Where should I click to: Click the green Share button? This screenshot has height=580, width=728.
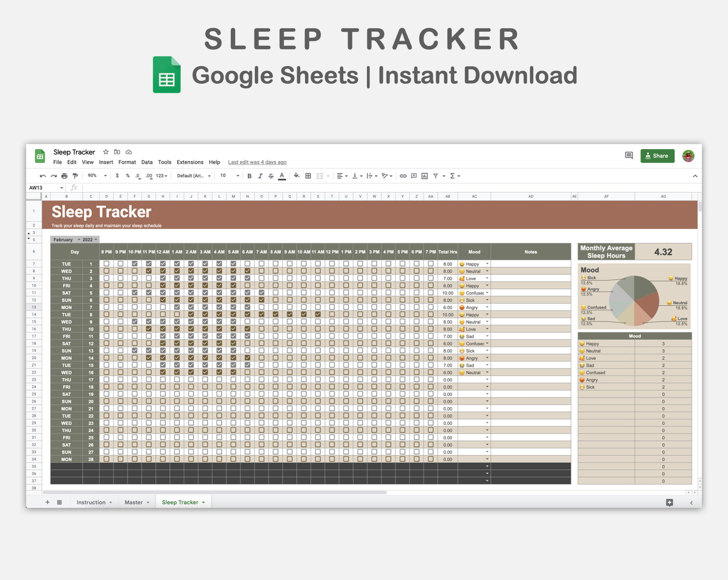coord(657,156)
